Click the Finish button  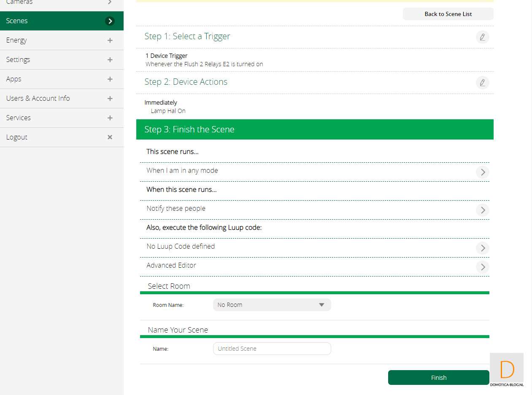point(438,378)
